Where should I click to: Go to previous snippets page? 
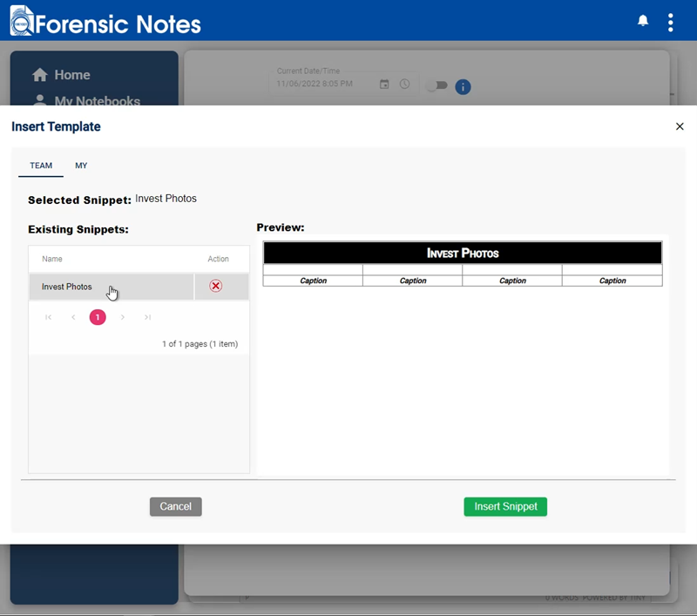tap(73, 317)
